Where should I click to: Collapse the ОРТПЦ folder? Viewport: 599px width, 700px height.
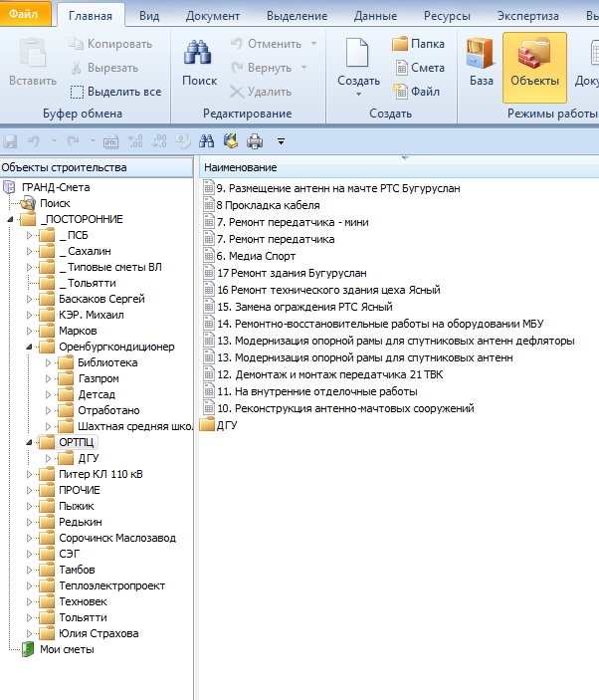29,442
